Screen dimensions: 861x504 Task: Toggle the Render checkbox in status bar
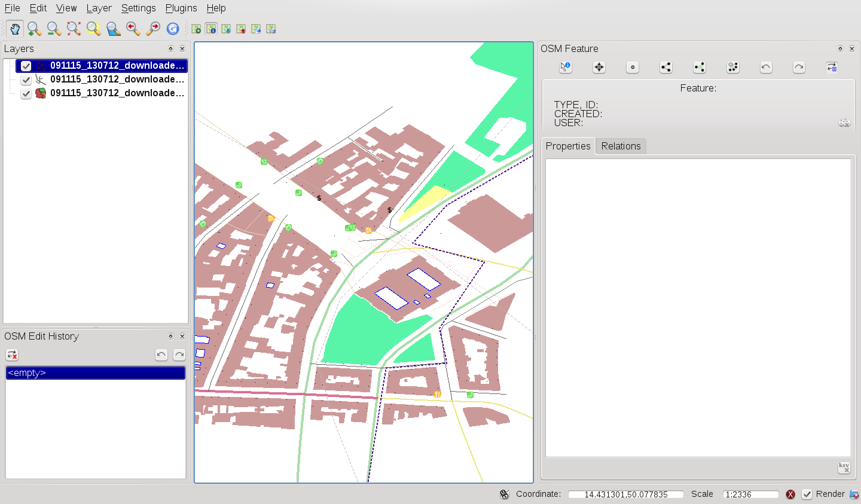point(807,494)
